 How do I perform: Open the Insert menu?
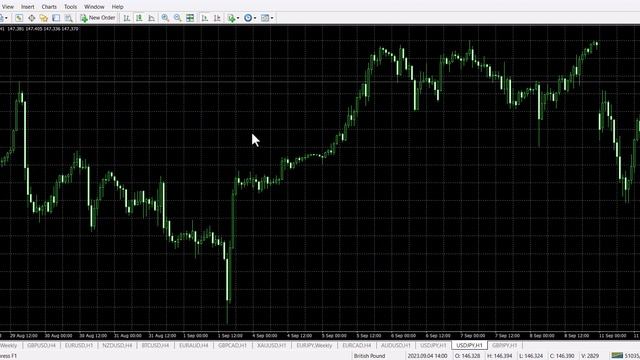pos(28,7)
